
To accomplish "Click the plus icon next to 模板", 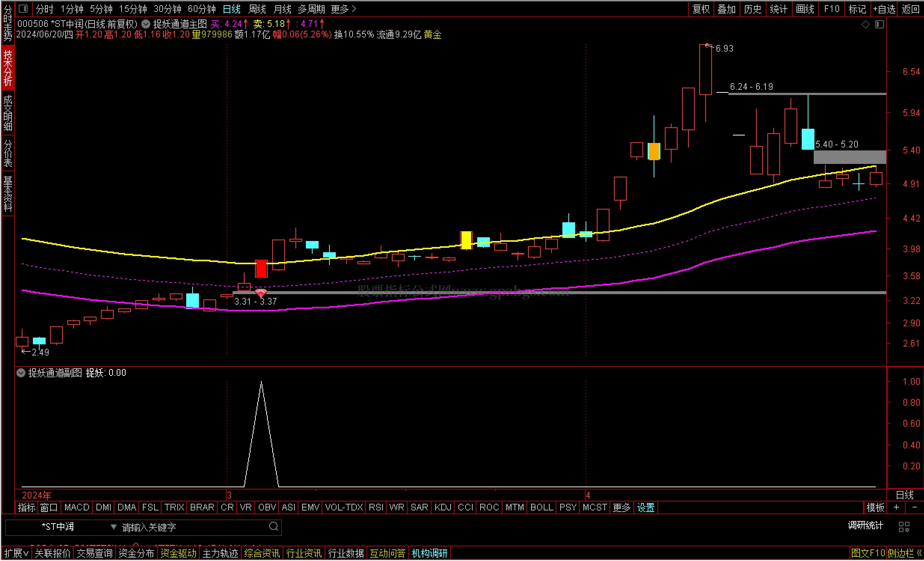I will (x=896, y=507).
